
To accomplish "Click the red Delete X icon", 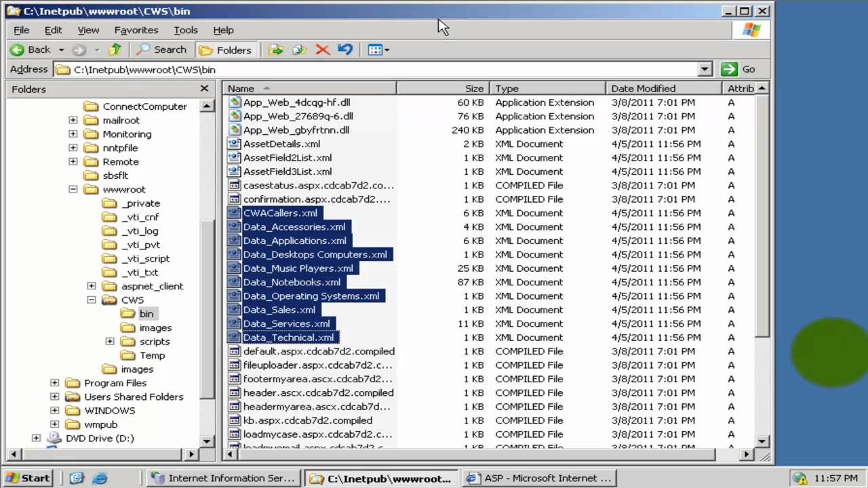I will click(323, 49).
